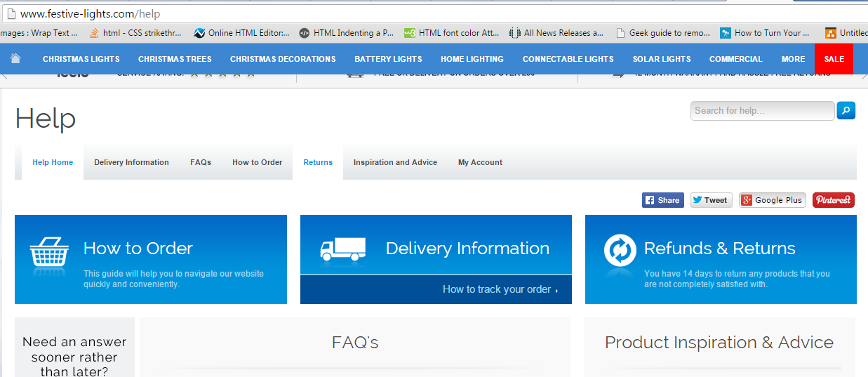Open Christmas Trees menu
The width and height of the screenshot is (868, 377).
pos(175,59)
